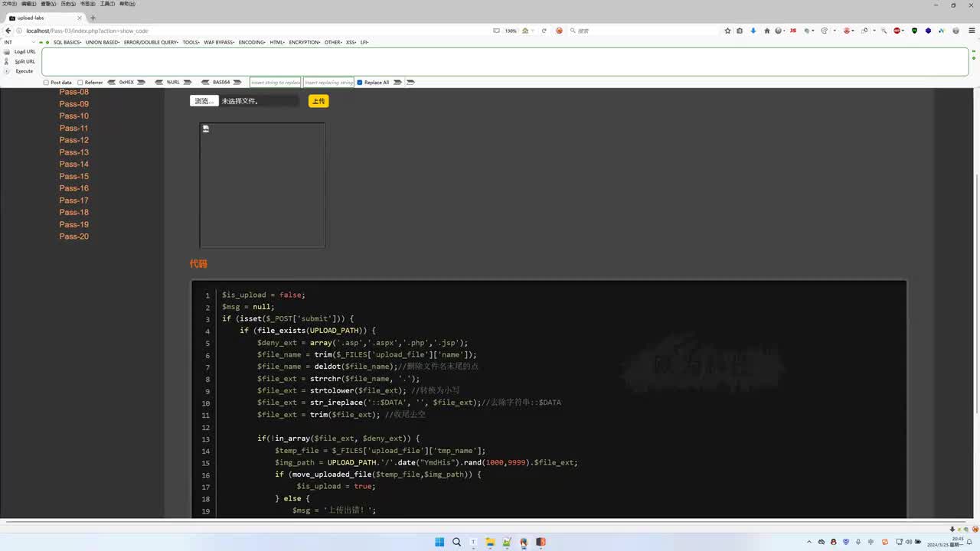
Task: Expand the HTML dropdown menu
Action: point(277,42)
